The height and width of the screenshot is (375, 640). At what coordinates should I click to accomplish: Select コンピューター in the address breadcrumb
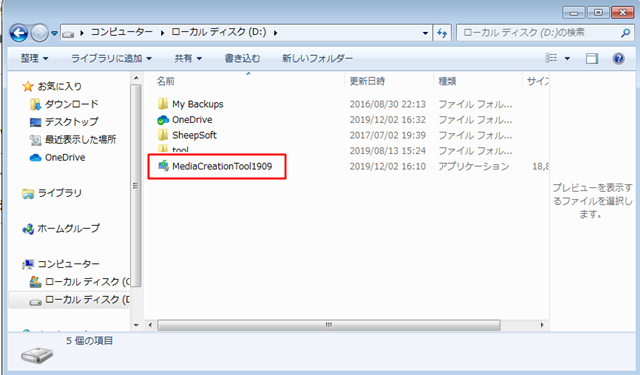[122, 32]
